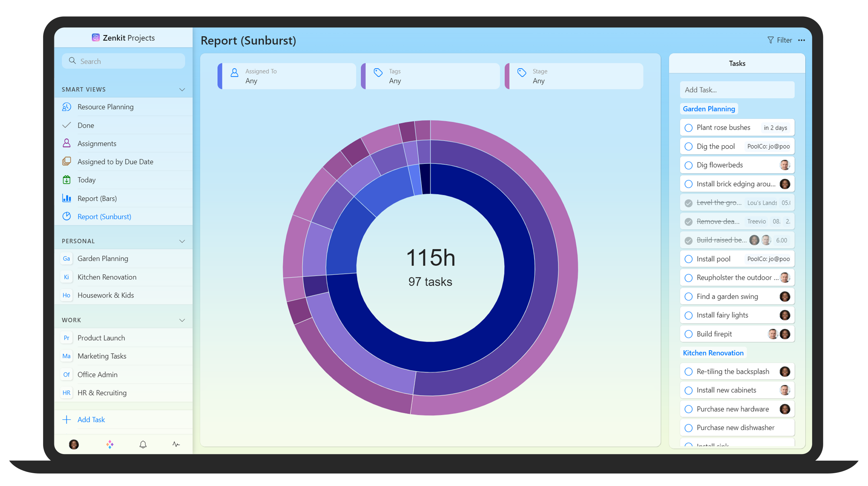Uncheck completed Build raised beds task
Screen dimensions: 868x486
(688, 240)
